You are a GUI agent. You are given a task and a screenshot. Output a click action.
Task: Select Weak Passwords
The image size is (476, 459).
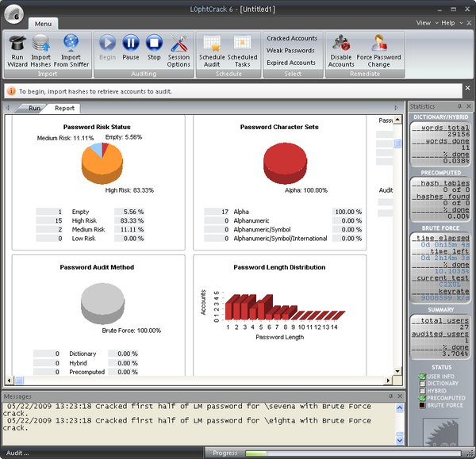tap(290, 51)
